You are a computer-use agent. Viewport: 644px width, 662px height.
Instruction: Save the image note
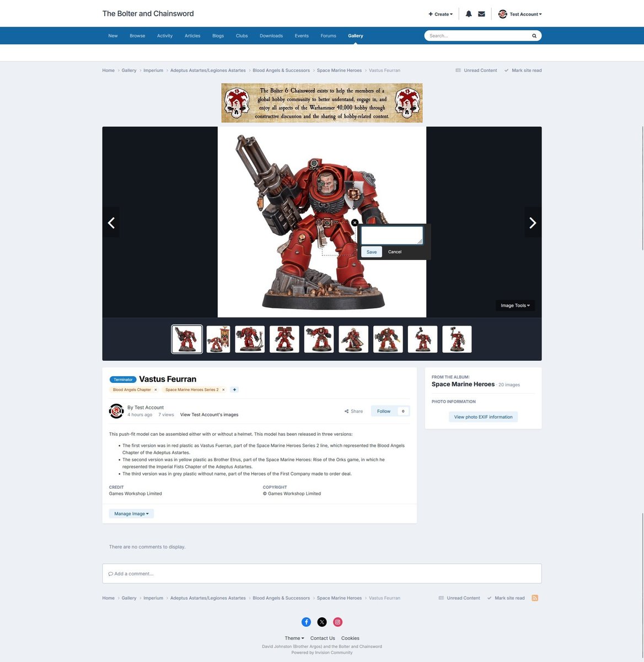pyautogui.click(x=372, y=252)
